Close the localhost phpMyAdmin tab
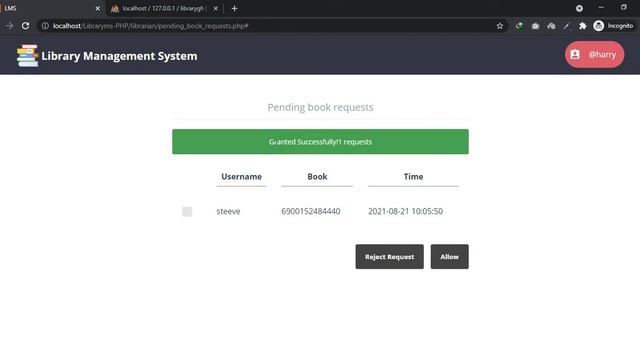This screenshot has height=360, width=640. (x=216, y=8)
